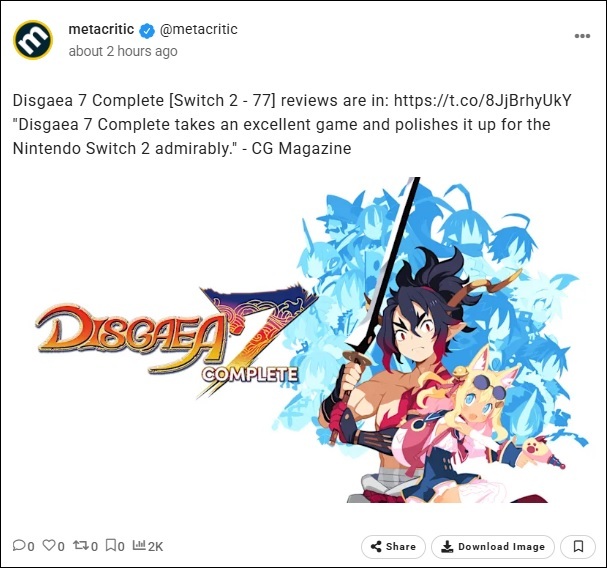Click the Share button
Screen dimensions: 607x568
[393, 547]
